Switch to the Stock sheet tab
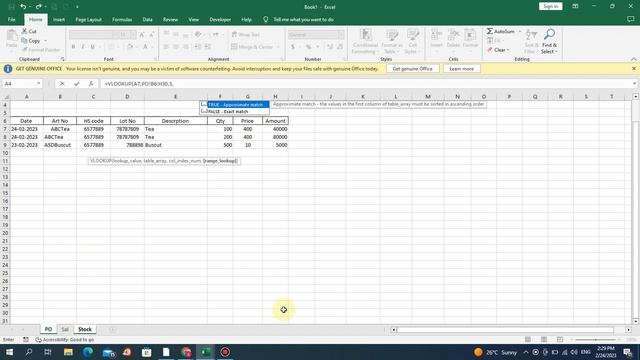This screenshot has width=640, height=360. coord(85,329)
